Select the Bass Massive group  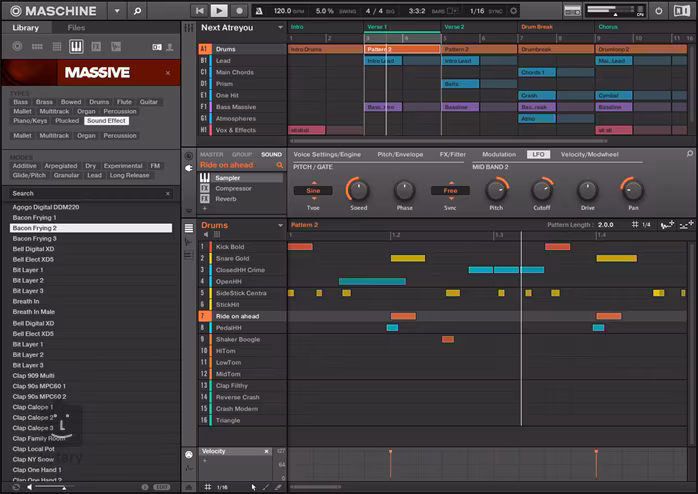coord(243,107)
